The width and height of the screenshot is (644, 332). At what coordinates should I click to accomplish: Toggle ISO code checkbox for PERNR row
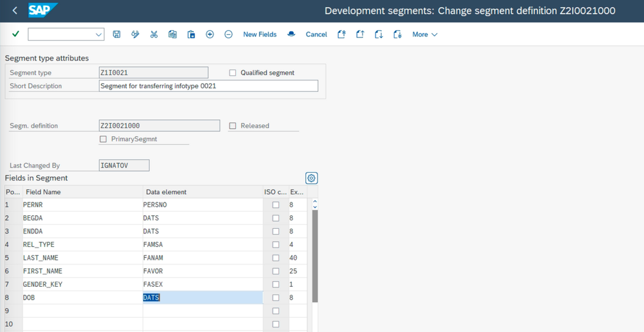pyautogui.click(x=276, y=205)
